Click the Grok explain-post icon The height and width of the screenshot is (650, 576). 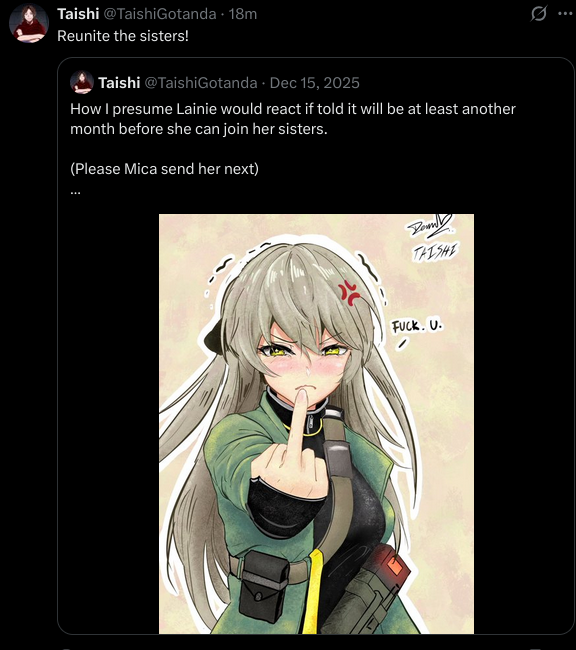538,14
